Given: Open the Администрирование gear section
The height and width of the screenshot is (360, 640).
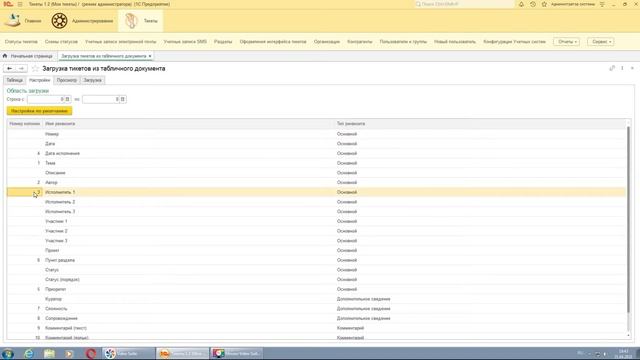Looking at the screenshot, I should [82, 20].
